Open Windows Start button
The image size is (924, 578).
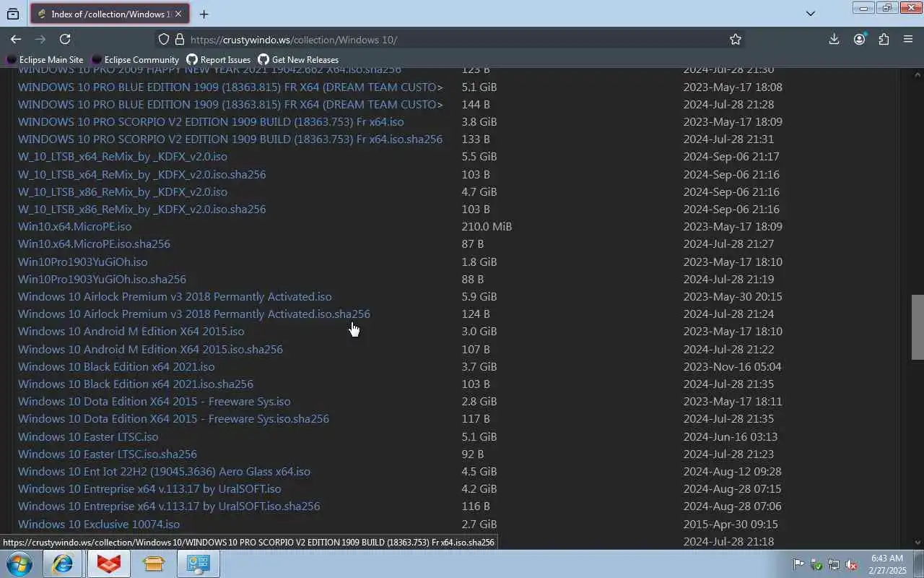point(19,564)
